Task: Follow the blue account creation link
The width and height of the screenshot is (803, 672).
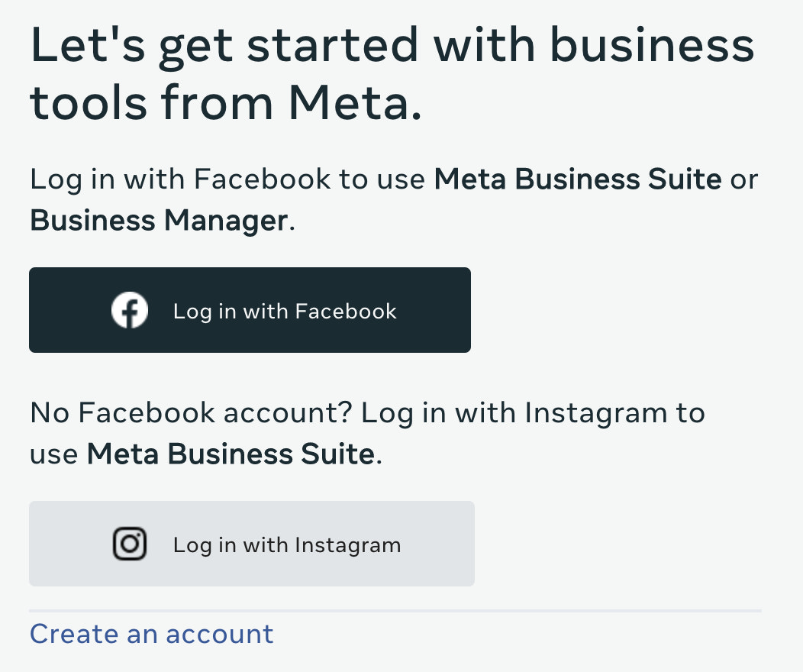Action: tap(151, 634)
